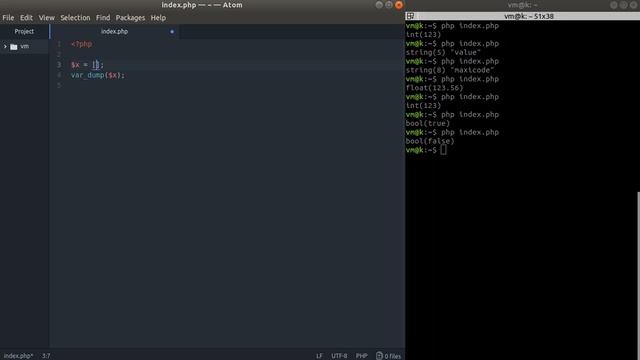
Task: Click line number 4 in gutter
Action: click(59, 75)
